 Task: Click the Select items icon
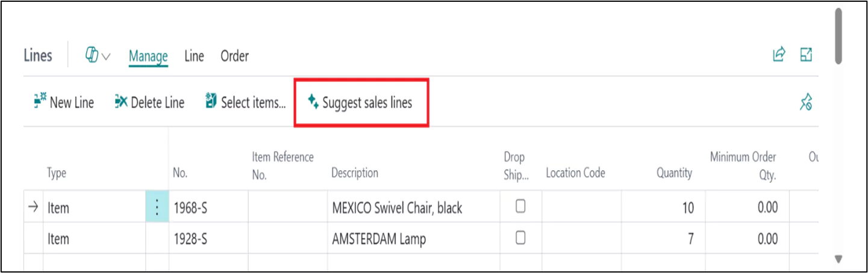[x=211, y=102]
